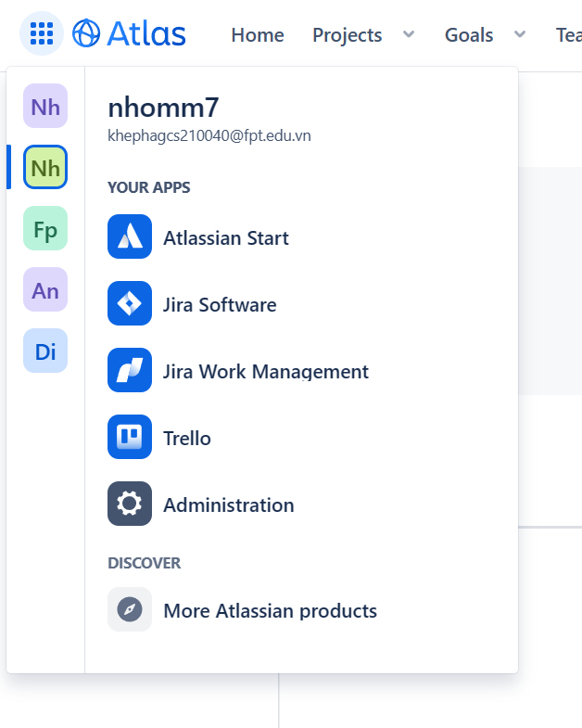
Task: Expand the Projects dropdown chevron
Action: tap(409, 34)
